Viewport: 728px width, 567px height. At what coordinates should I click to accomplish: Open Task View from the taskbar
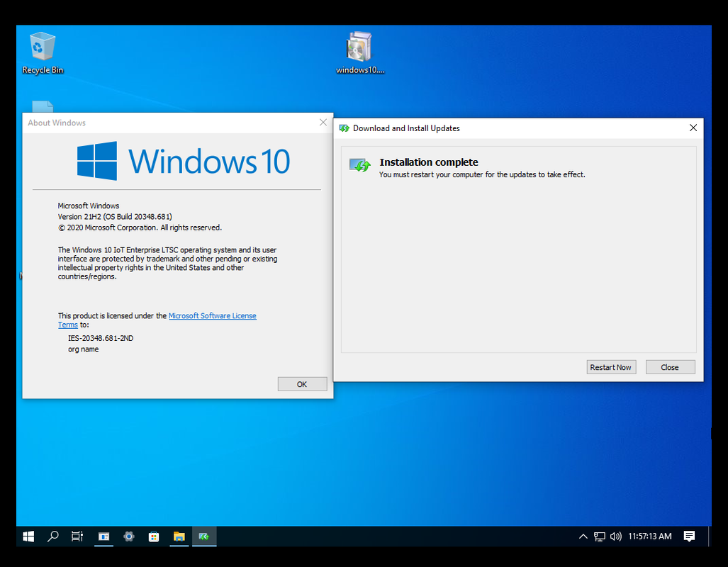point(77,537)
